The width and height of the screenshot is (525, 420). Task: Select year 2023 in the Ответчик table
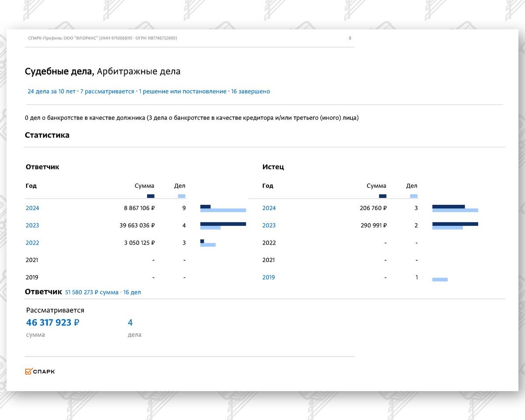(32, 226)
